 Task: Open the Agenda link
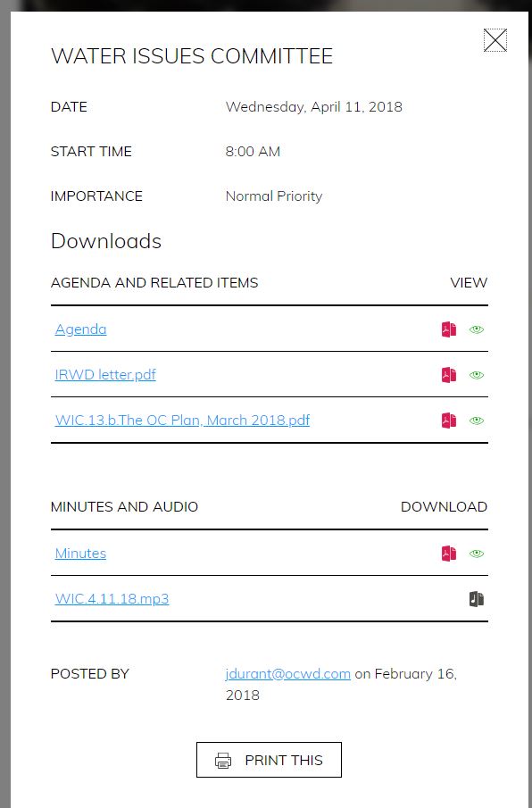[x=81, y=329]
